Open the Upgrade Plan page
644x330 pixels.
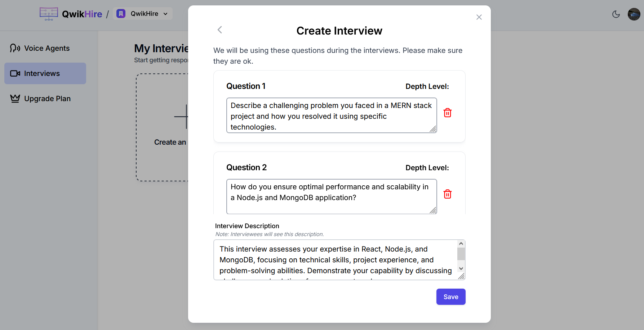(47, 98)
